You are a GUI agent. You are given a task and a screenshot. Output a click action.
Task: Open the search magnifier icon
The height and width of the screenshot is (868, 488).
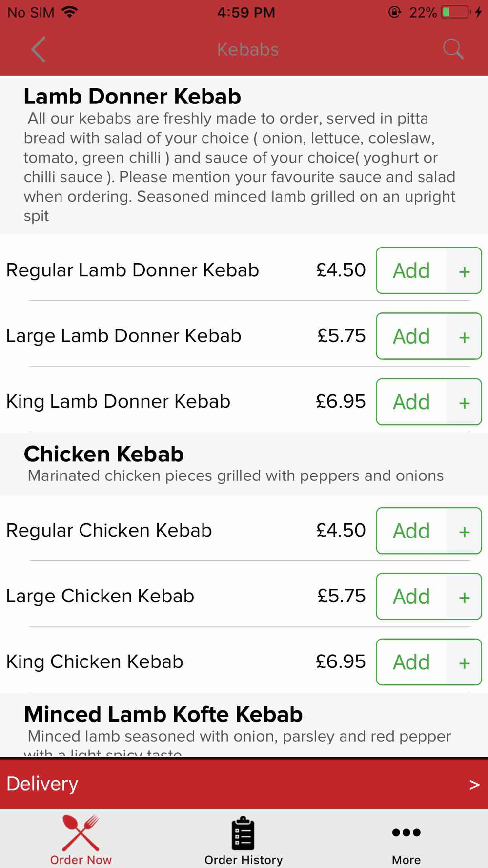click(x=452, y=49)
